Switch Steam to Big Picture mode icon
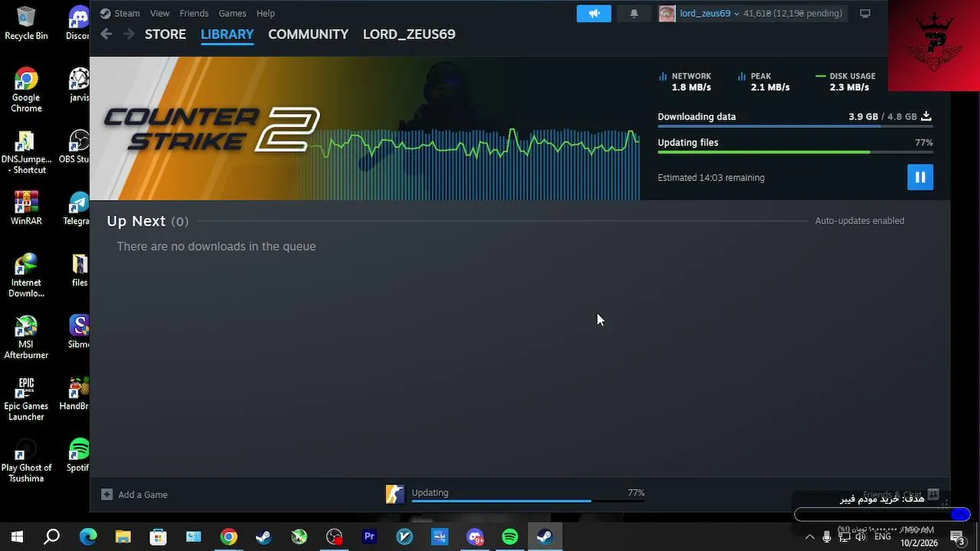 click(865, 14)
